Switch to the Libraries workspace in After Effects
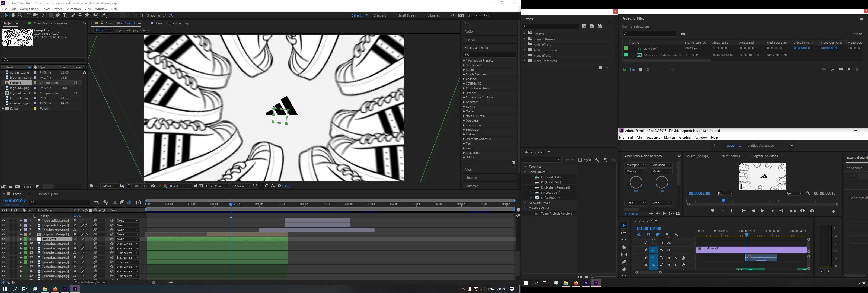The image size is (868, 293). click(x=433, y=15)
